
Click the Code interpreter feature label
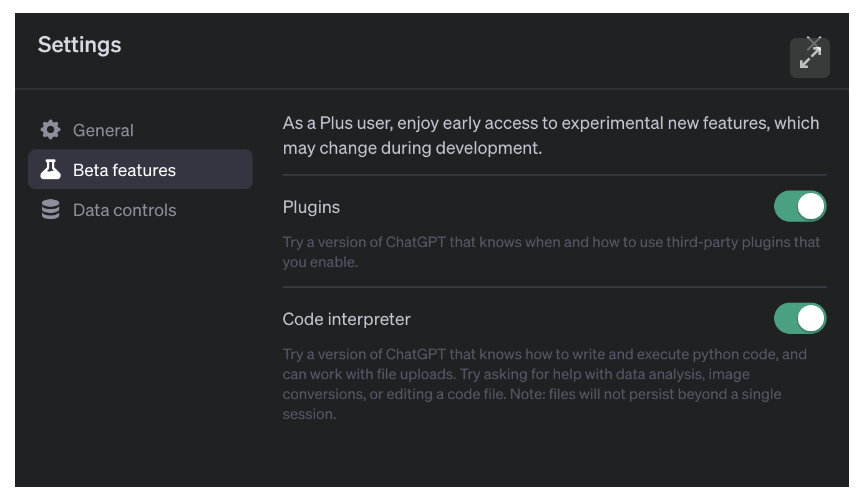346,319
